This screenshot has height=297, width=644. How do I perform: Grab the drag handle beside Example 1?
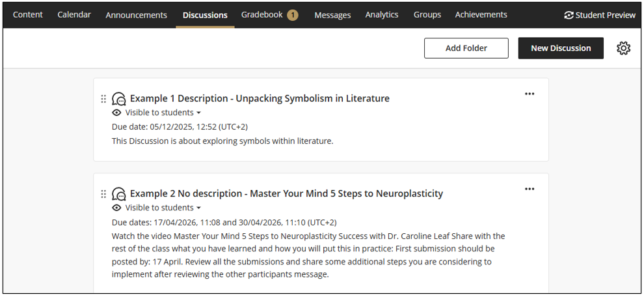click(x=103, y=99)
